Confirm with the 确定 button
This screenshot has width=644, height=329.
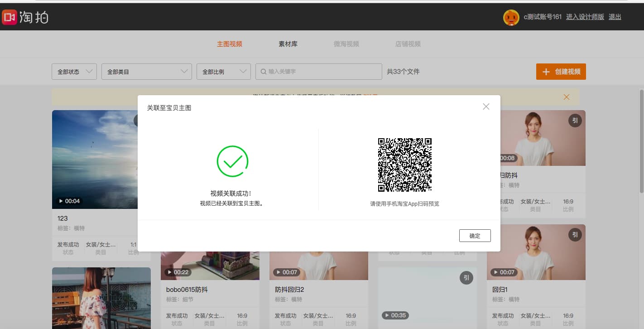pos(475,236)
